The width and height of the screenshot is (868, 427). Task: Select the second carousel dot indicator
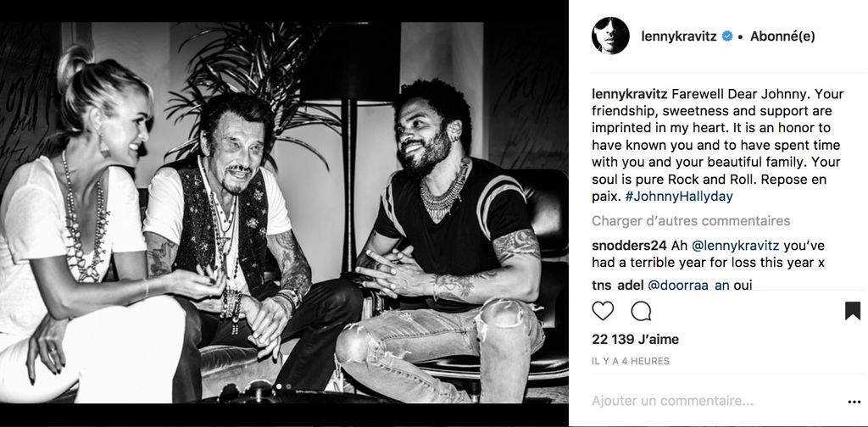tap(287, 385)
